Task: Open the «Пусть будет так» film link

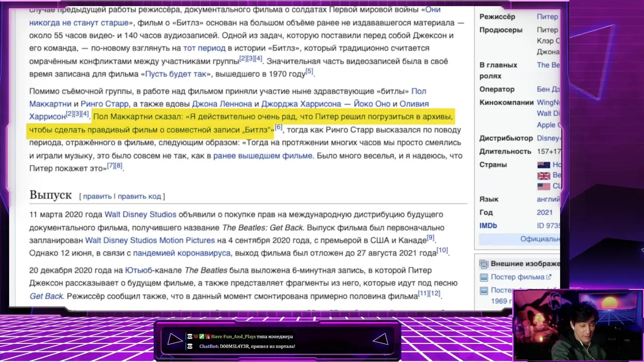Action: point(176,74)
